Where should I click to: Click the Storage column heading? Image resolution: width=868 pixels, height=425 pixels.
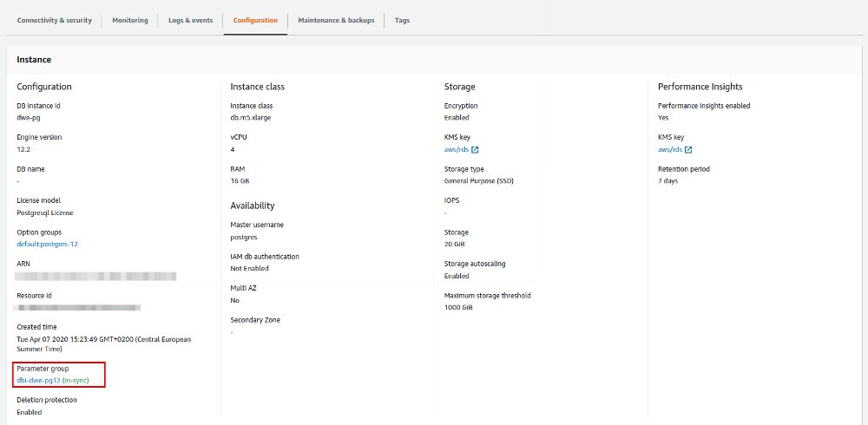click(459, 87)
